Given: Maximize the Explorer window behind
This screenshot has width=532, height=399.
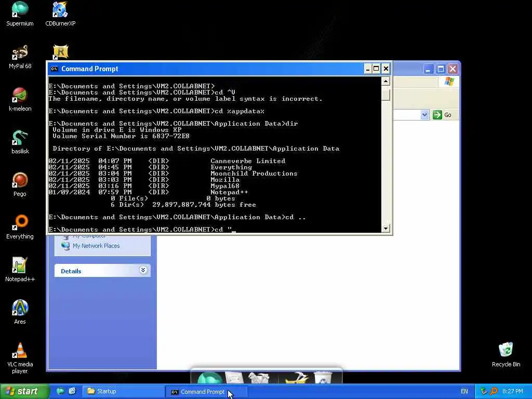Looking at the screenshot, I should (441, 69).
